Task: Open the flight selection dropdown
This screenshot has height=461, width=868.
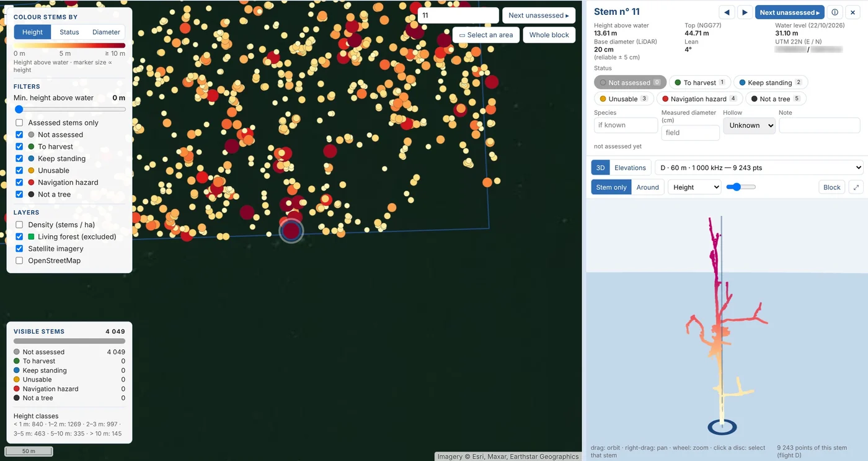Action: pos(759,168)
